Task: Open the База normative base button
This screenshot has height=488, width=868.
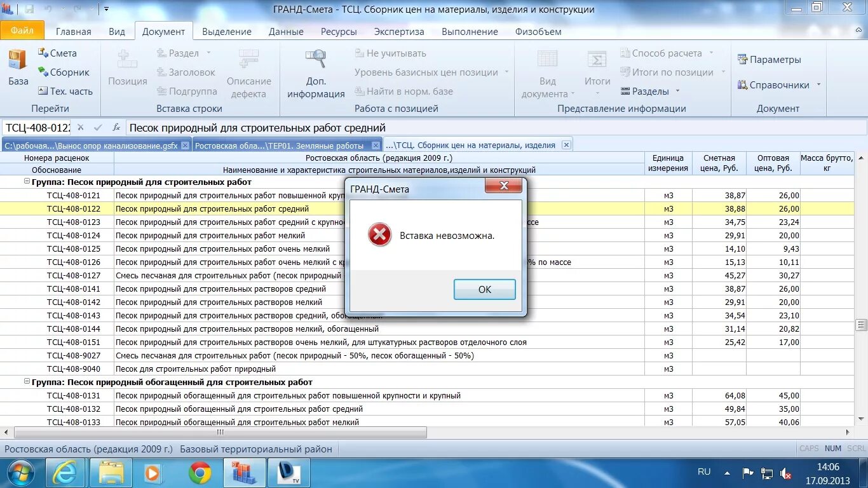Action: [x=18, y=68]
